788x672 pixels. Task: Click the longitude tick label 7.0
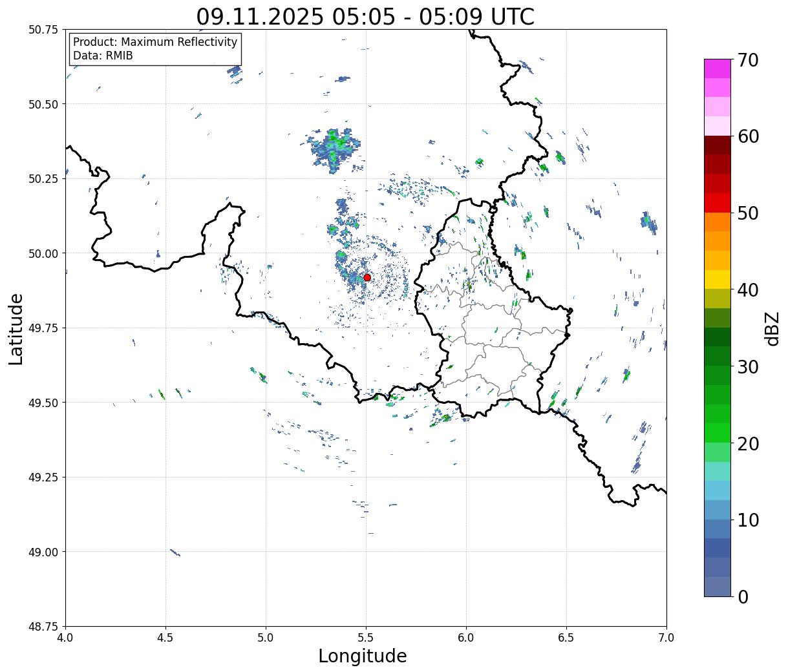[x=666, y=638]
